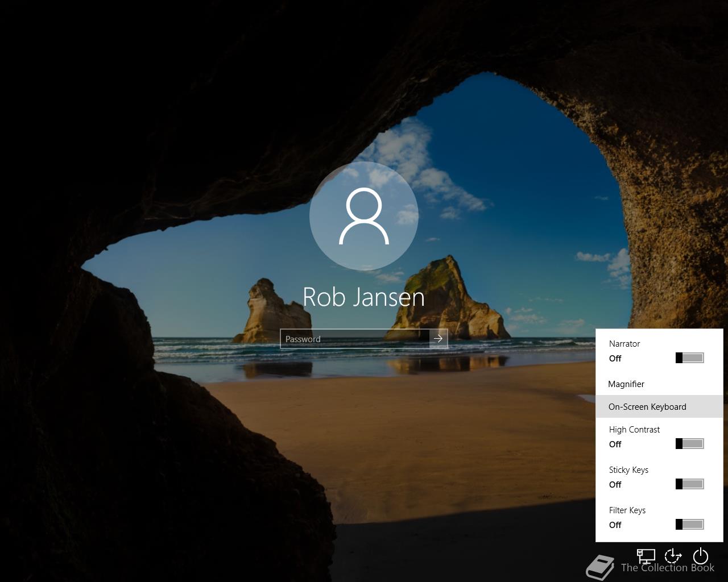Click the Off status under Narrator
The height and width of the screenshot is (582, 728).
pos(615,359)
